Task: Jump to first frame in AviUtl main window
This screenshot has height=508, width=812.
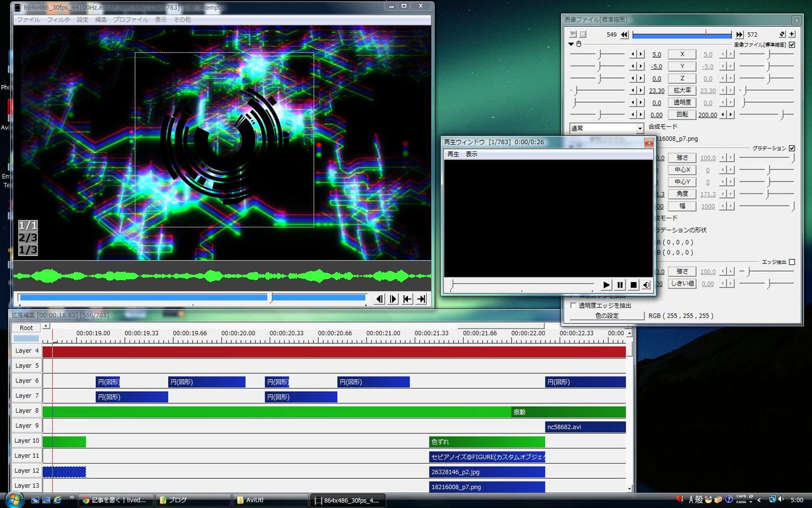Action: tap(407, 299)
